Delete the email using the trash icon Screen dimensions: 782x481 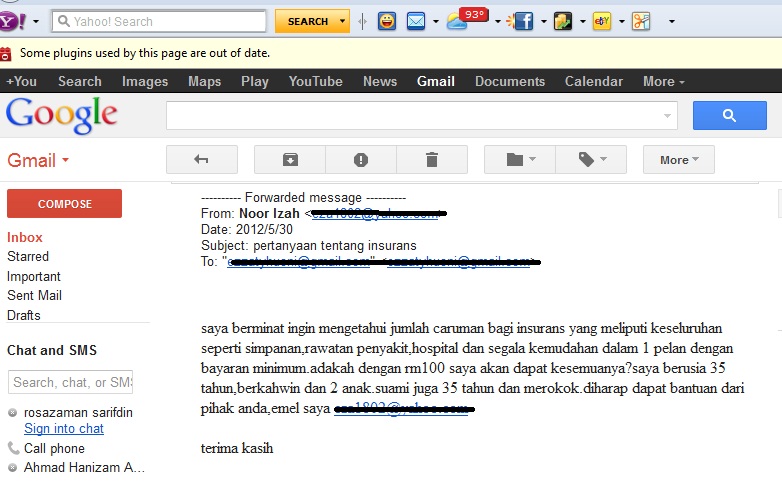[432, 160]
